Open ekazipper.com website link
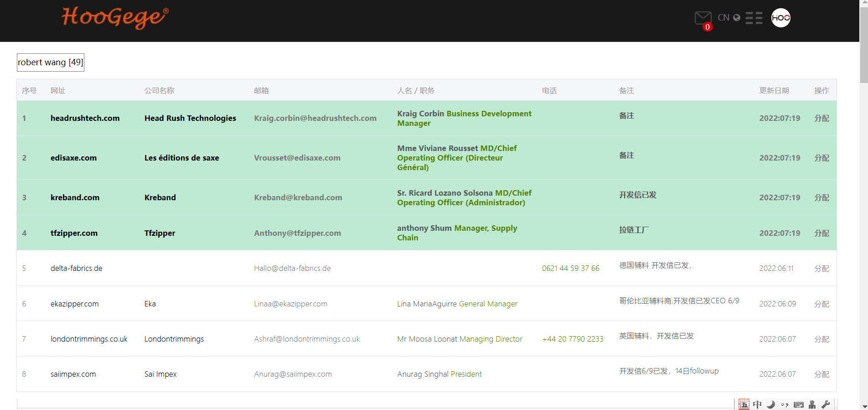868x410 pixels. pos(74,304)
